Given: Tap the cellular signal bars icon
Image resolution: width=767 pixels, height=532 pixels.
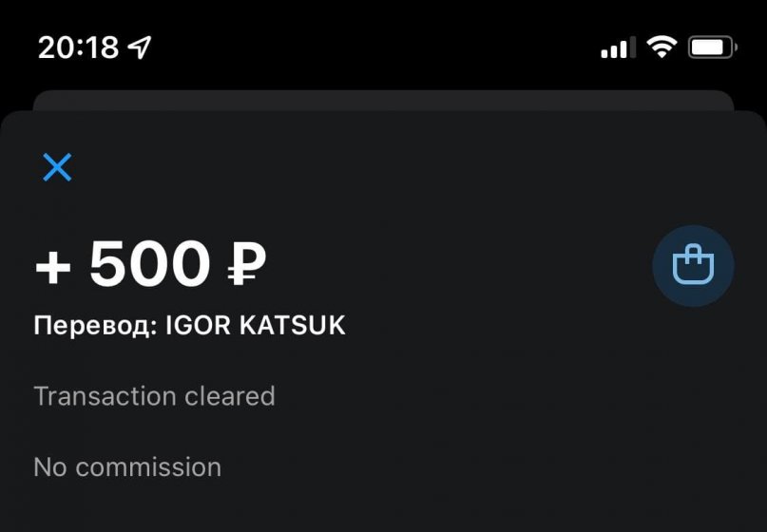Looking at the screenshot, I should (618, 47).
